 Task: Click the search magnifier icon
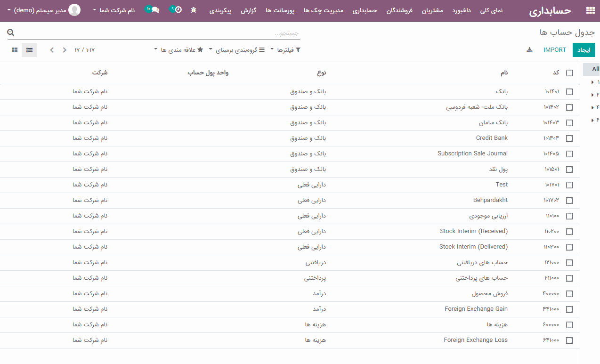(x=11, y=33)
